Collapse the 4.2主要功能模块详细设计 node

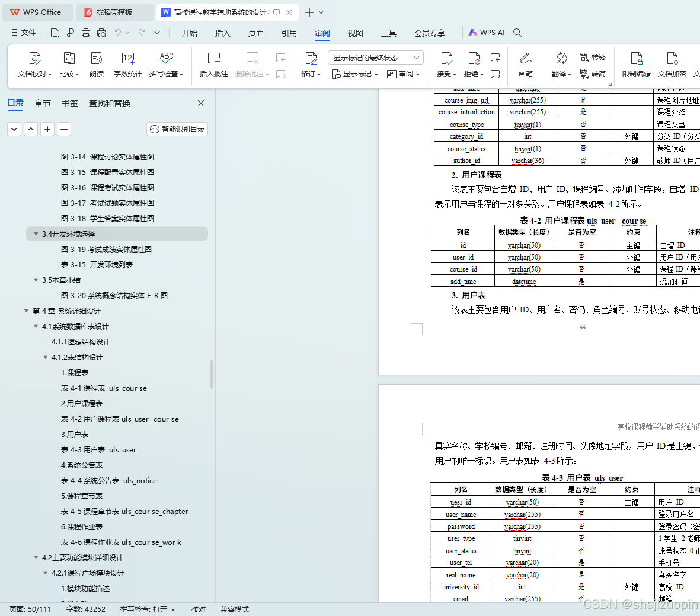click(x=36, y=557)
